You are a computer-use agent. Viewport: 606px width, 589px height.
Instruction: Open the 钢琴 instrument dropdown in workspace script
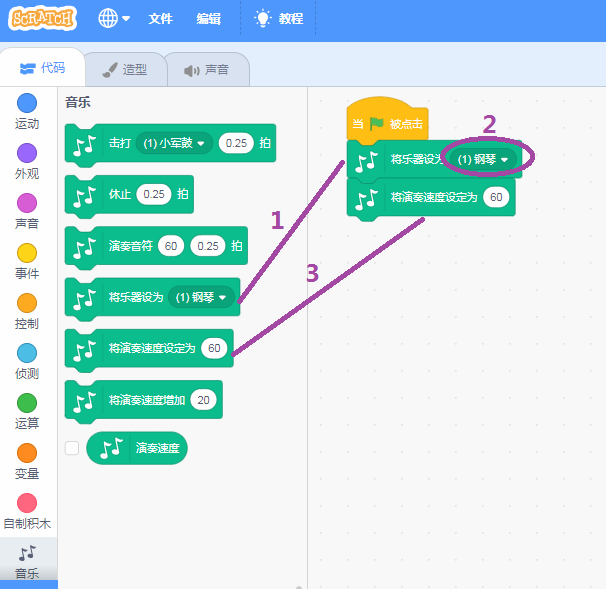click(x=484, y=159)
